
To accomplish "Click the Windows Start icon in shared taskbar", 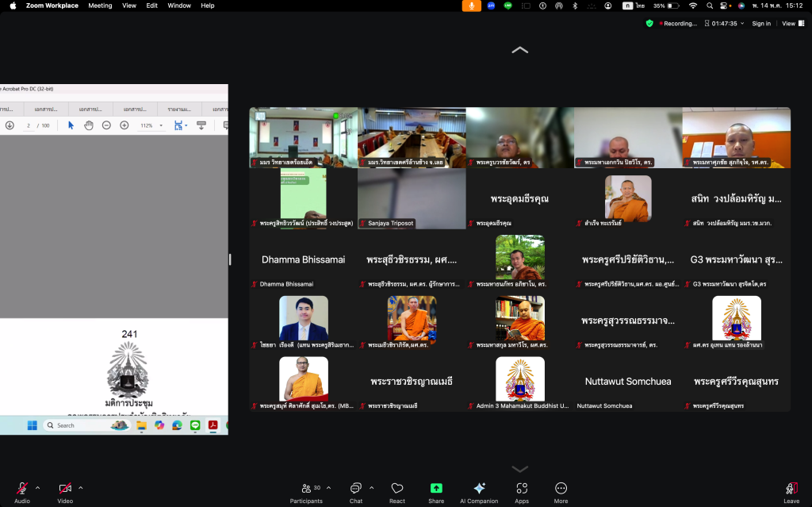I will point(32,425).
